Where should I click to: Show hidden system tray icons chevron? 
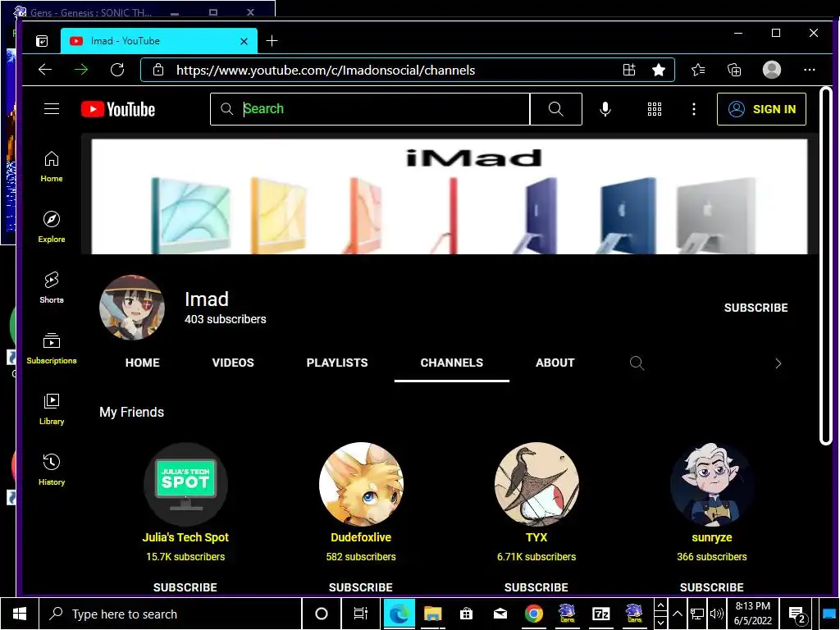[x=677, y=614]
